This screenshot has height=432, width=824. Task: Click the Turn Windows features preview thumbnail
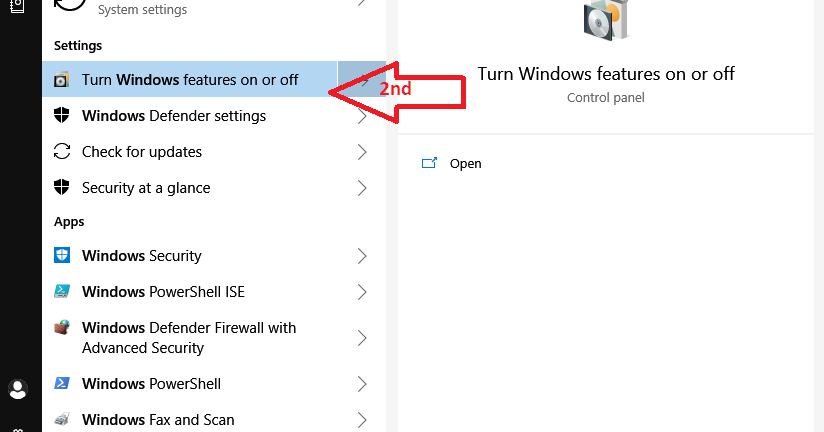606,19
